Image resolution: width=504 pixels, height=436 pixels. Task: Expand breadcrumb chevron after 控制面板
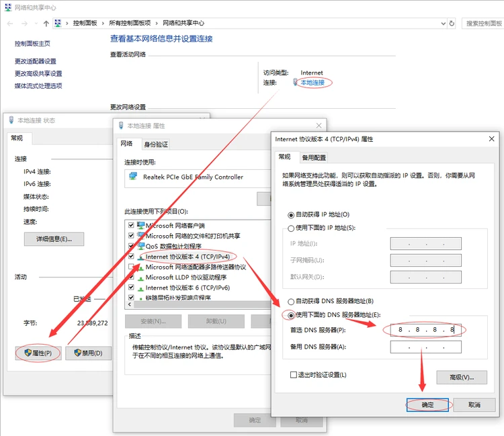pos(103,23)
